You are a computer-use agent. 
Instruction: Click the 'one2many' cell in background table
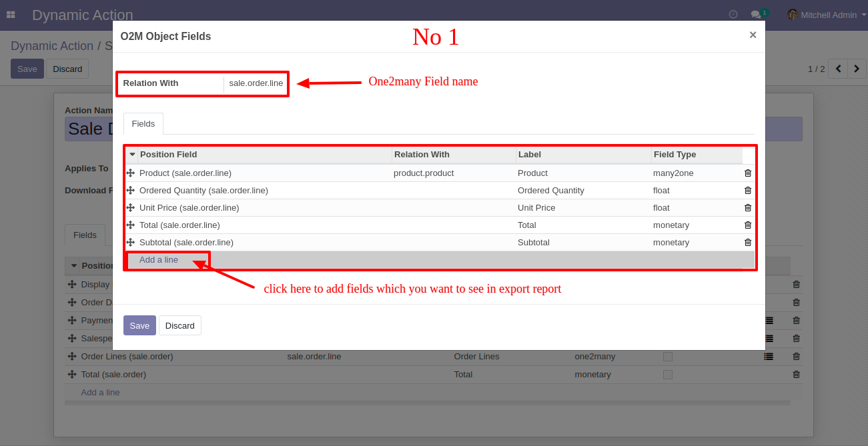[x=595, y=357]
